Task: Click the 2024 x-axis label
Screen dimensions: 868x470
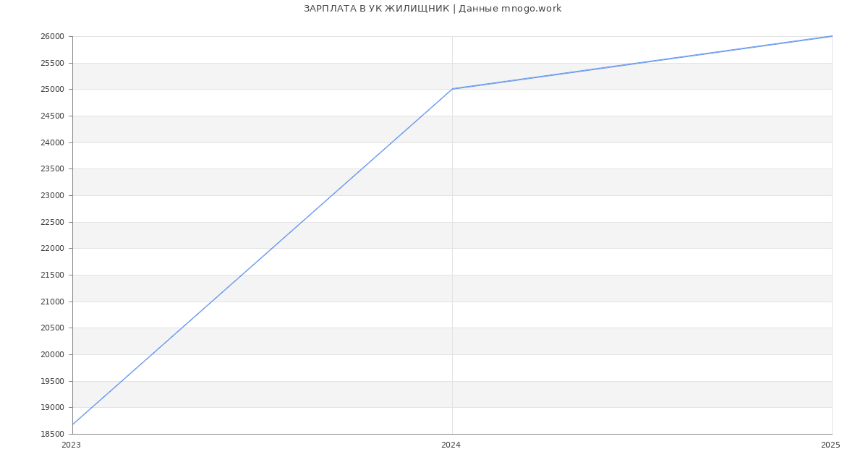Action: pos(451,445)
